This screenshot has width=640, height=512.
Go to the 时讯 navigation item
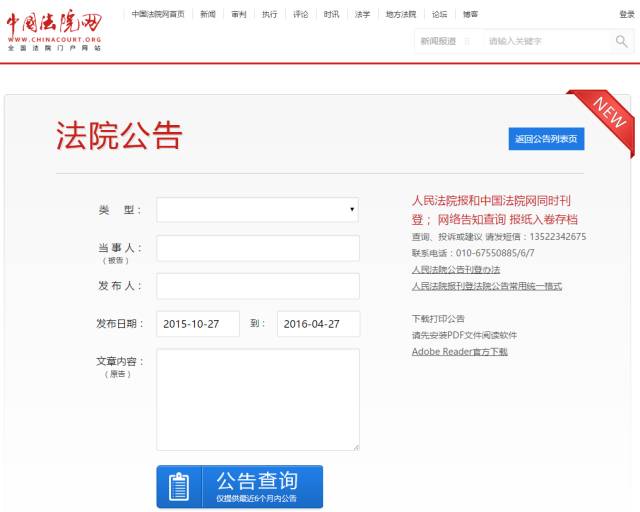331,14
